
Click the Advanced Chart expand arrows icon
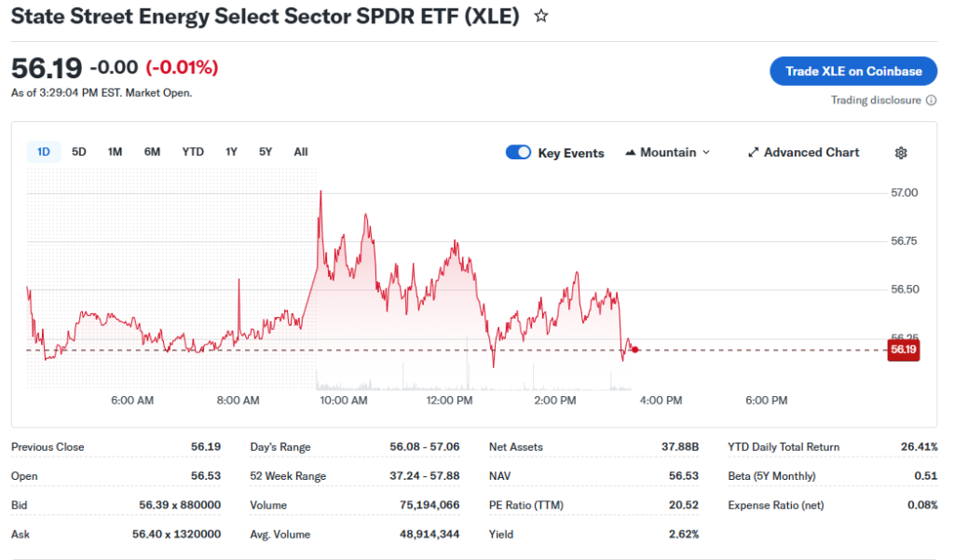[x=754, y=153]
